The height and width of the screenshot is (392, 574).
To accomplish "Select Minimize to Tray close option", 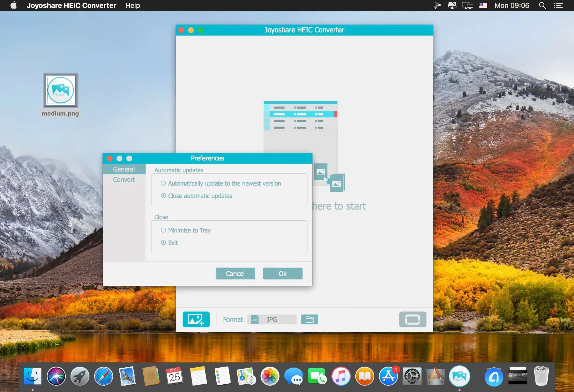I will (x=164, y=230).
